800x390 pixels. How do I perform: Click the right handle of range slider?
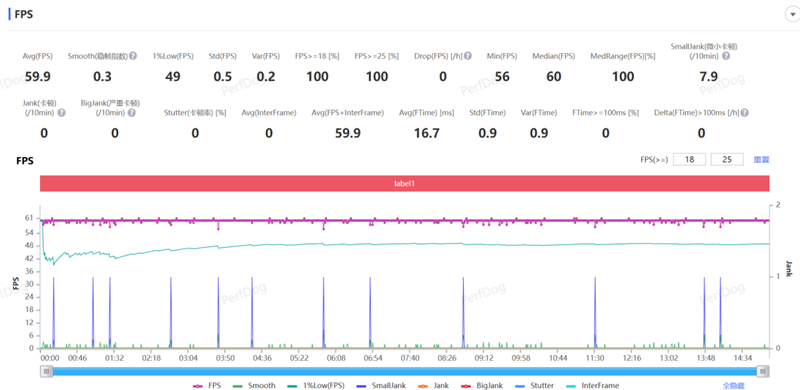pos(763,371)
